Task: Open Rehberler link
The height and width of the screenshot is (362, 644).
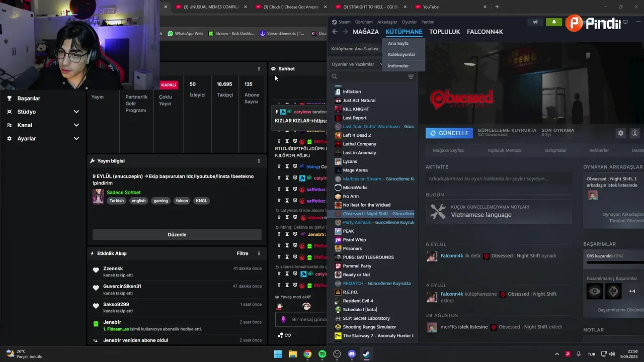Action: [599, 150]
